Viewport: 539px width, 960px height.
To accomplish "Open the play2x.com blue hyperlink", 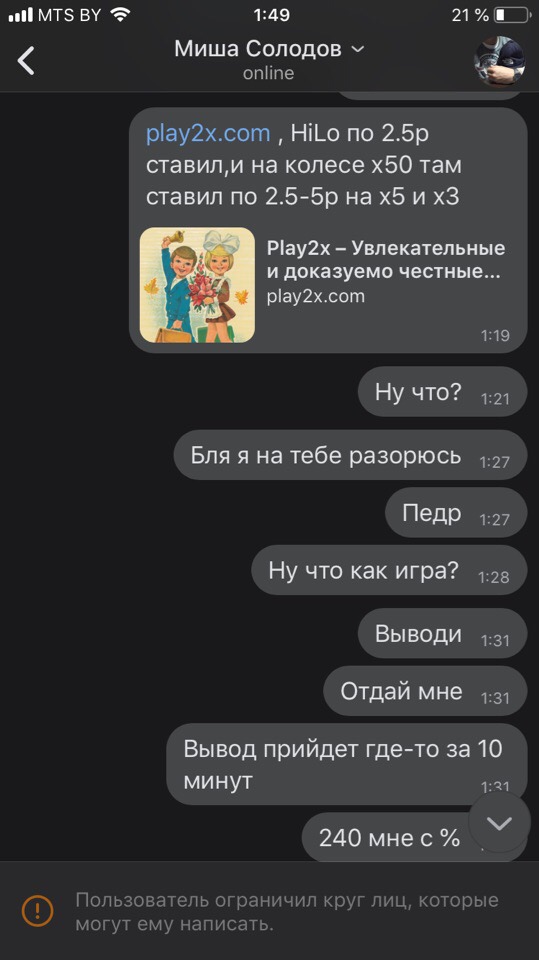I will point(208,133).
